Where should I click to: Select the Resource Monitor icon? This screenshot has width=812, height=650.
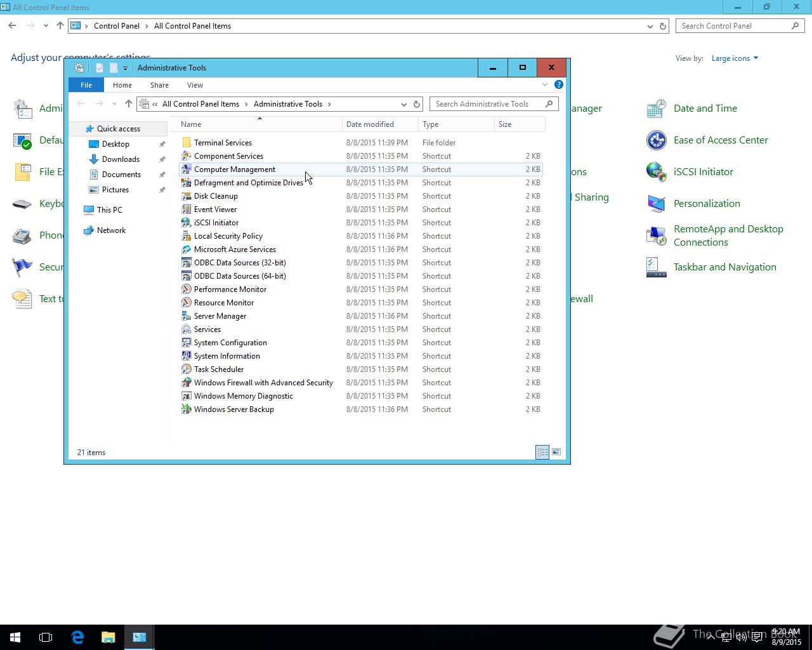point(186,303)
